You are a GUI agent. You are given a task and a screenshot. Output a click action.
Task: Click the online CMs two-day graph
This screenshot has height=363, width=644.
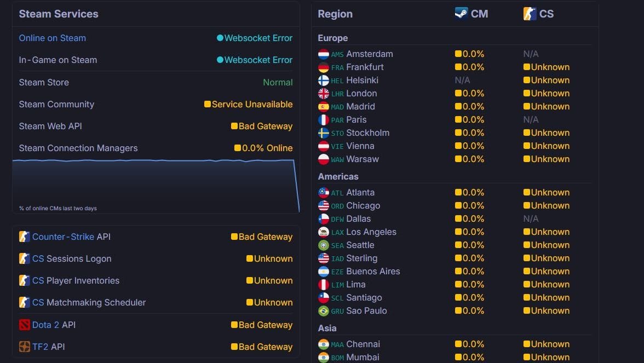(x=156, y=186)
